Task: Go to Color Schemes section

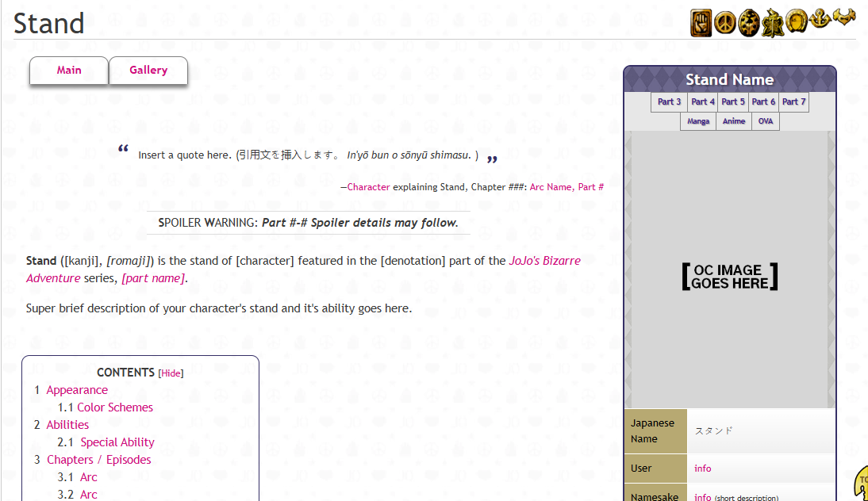Action: tap(114, 407)
